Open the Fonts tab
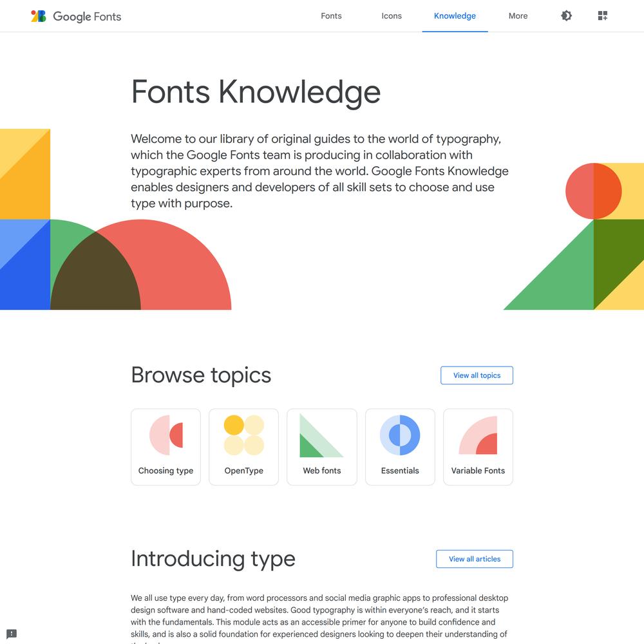The height and width of the screenshot is (644, 644). tap(331, 15)
